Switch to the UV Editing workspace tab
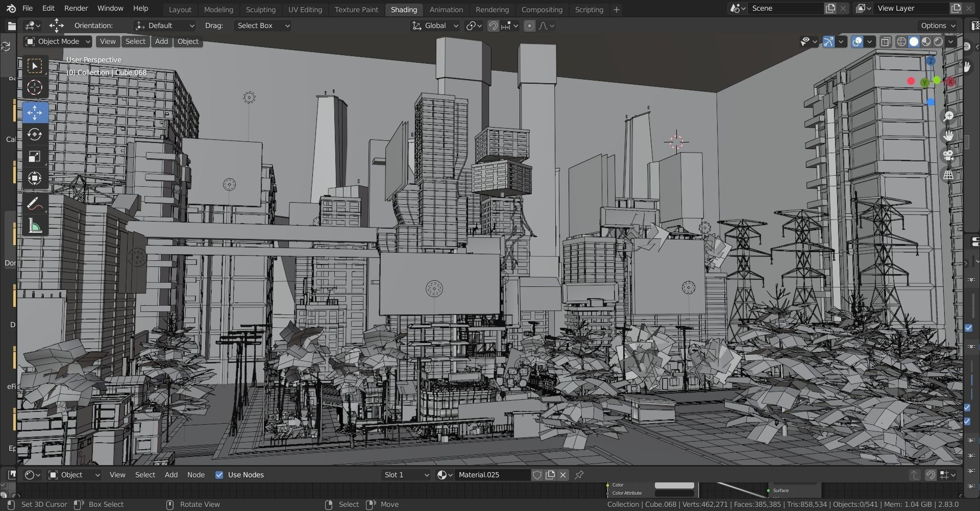The height and width of the screenshot is (511, 980). [x=305, y=10]
